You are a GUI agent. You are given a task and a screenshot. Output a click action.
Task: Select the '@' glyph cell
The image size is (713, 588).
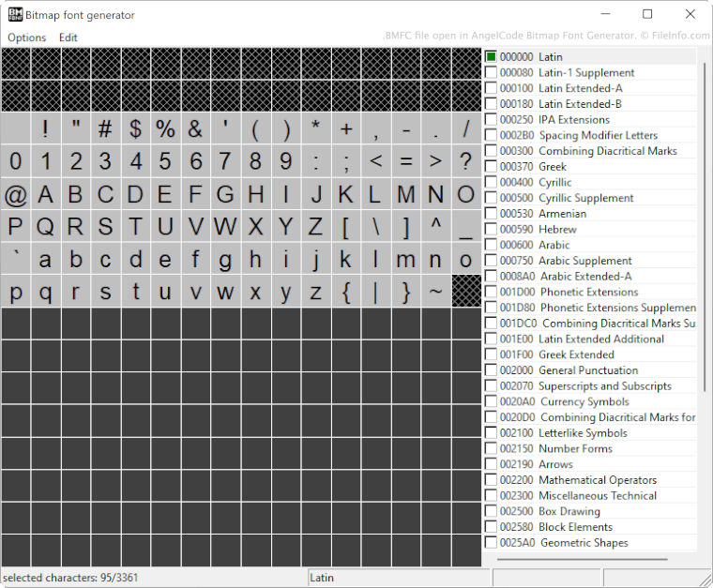pos(16,194)
